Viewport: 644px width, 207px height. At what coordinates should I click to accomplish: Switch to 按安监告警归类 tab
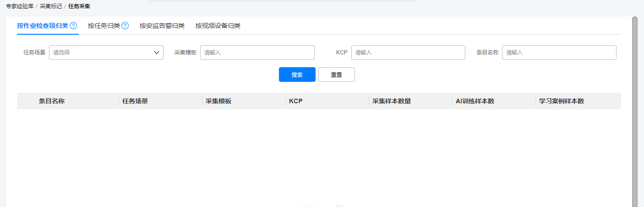162,26
